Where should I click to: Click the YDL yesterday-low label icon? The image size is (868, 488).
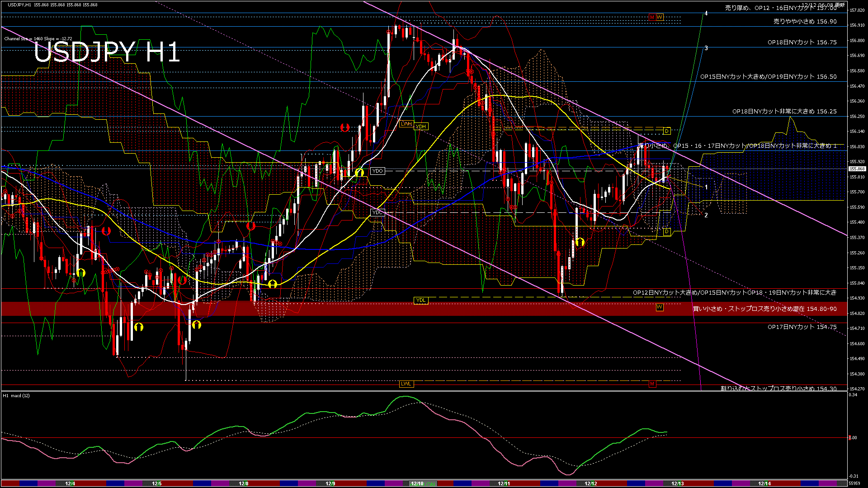pyautogui.click(x=420, y=300)
